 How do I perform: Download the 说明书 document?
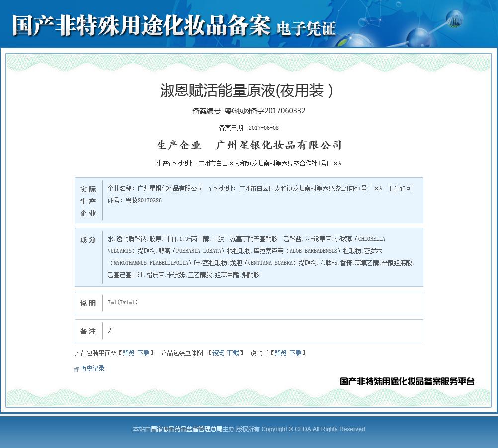coord(295,353)
